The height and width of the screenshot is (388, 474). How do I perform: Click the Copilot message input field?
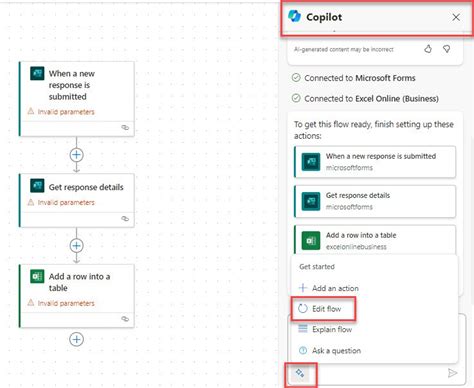coord(376,373)
